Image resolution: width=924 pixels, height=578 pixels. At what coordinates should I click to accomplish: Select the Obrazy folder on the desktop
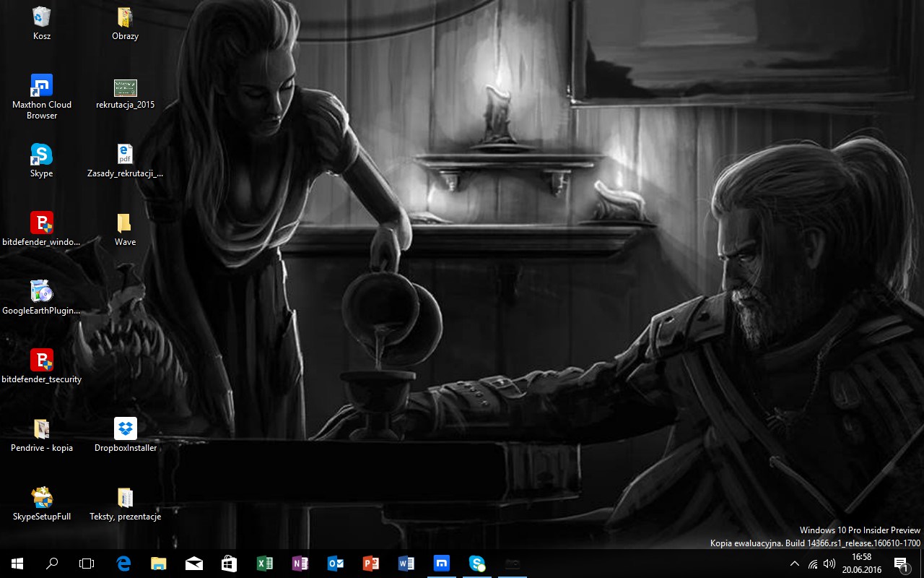click(x=125, y=23)
